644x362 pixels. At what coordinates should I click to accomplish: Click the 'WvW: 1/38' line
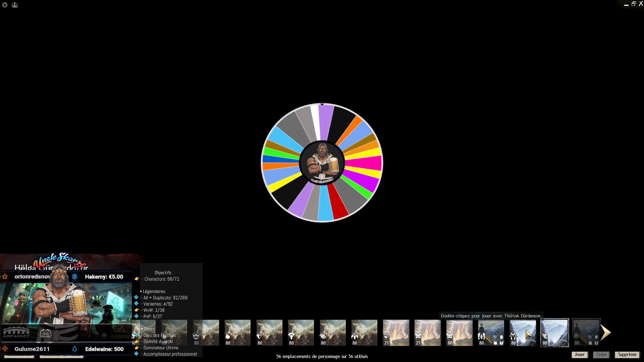tap(153, 310)
